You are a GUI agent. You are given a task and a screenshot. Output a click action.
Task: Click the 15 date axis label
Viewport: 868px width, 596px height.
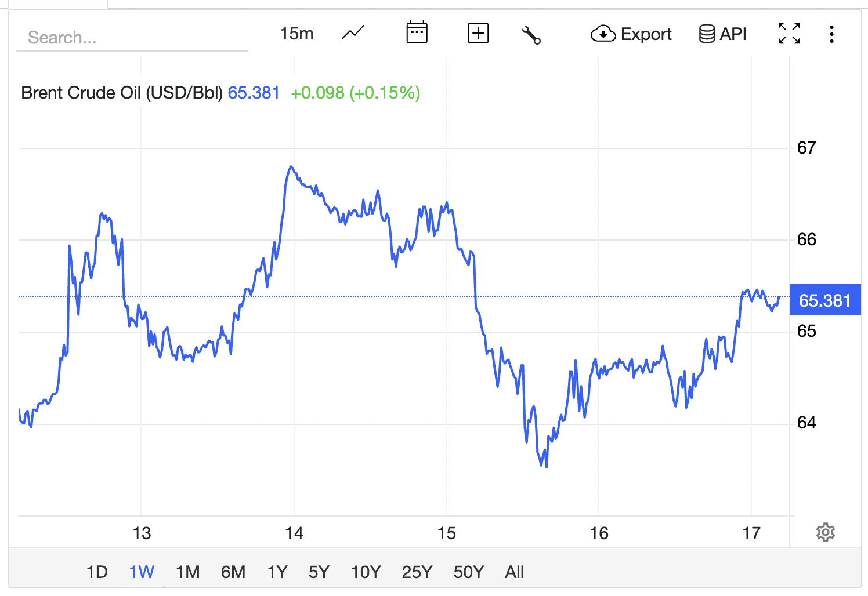click(447, 533)
